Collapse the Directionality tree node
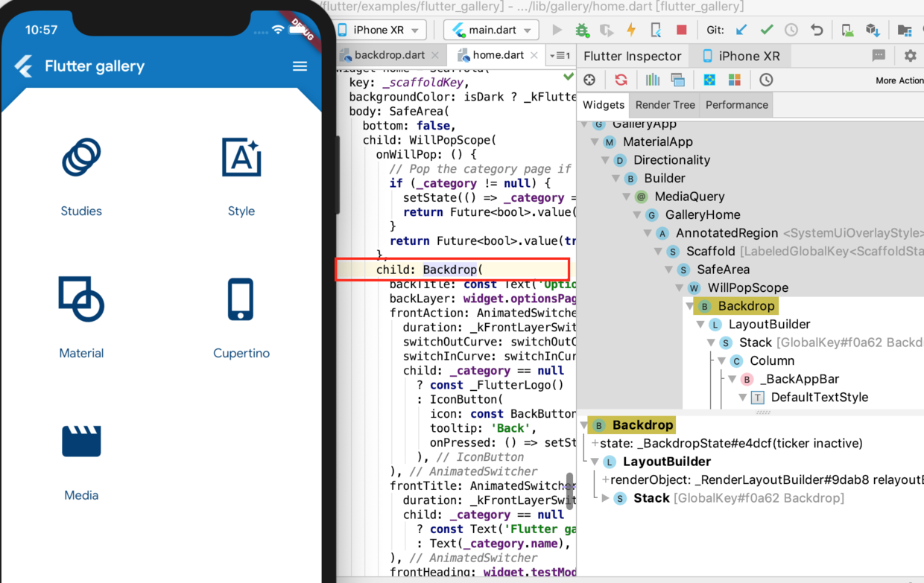The width and height of the screenshot is (924, 583). [x=606, y=160]
